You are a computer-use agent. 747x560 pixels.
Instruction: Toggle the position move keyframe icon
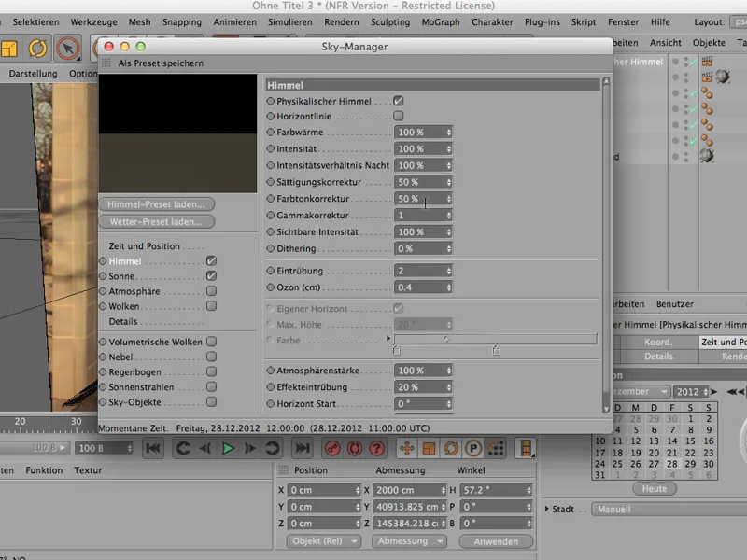[x=407, y=449]
